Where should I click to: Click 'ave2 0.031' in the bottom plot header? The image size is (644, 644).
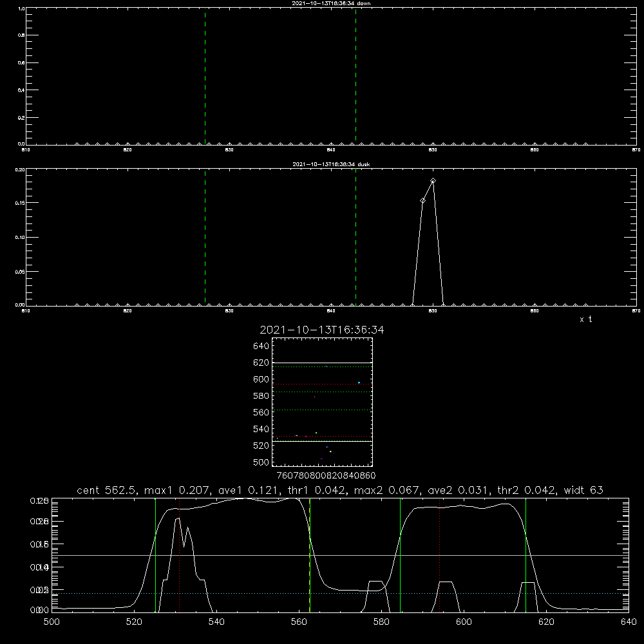click(x=459, y=490)
